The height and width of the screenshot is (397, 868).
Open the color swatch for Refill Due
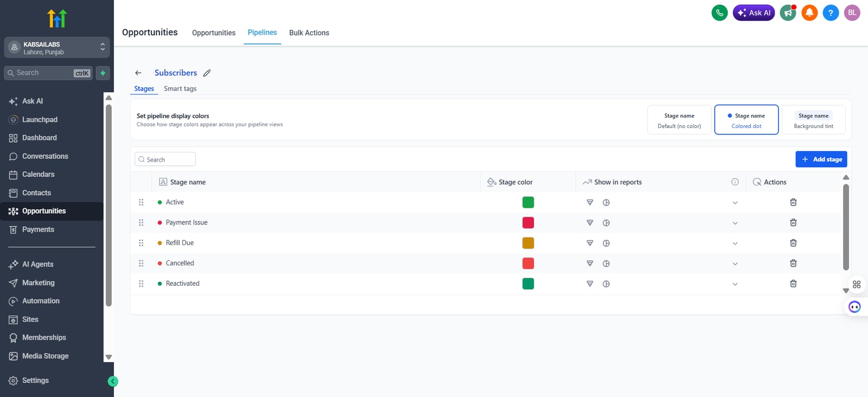[528, 243]
